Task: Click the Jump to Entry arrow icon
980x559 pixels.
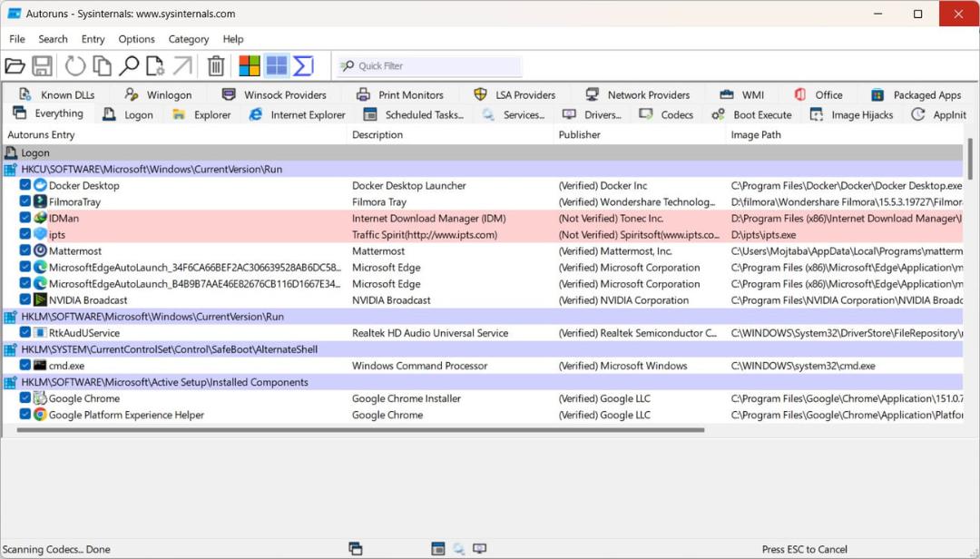Action: [183, 65]
